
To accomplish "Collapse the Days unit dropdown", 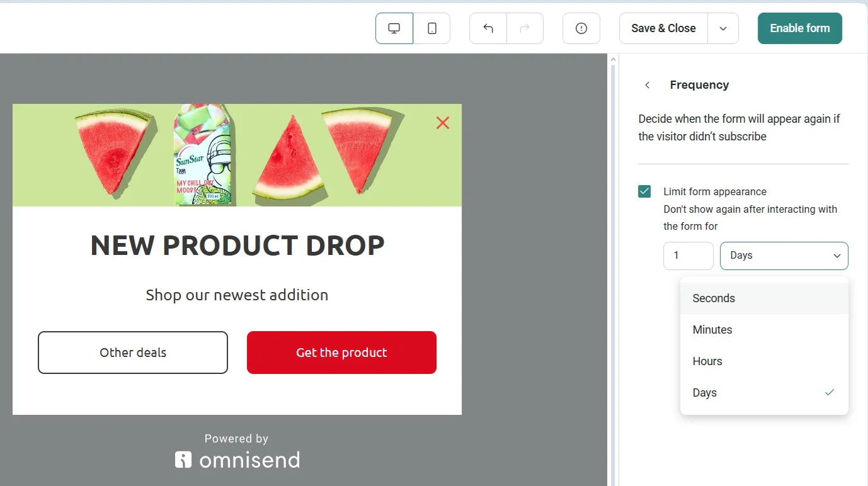I will (x=784, y=256).
